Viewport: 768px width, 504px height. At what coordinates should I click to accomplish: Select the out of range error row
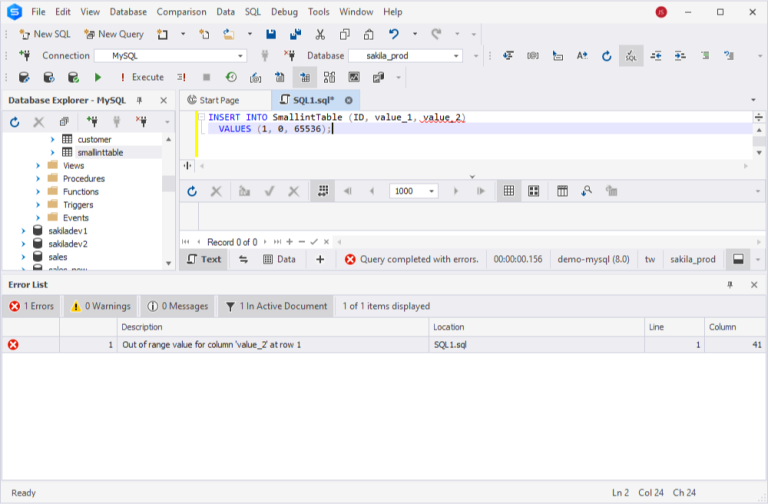pyautogui.click(x=384, y=345)
